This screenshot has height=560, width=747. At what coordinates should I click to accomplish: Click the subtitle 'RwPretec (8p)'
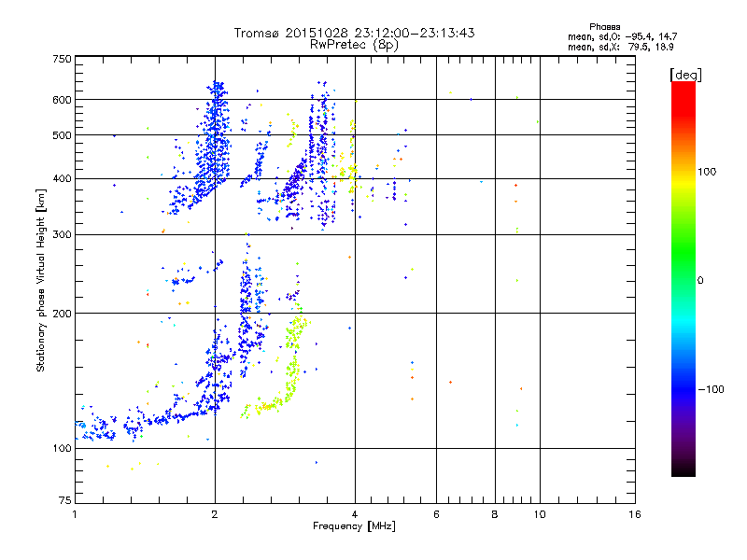click(x=354, y=45)
